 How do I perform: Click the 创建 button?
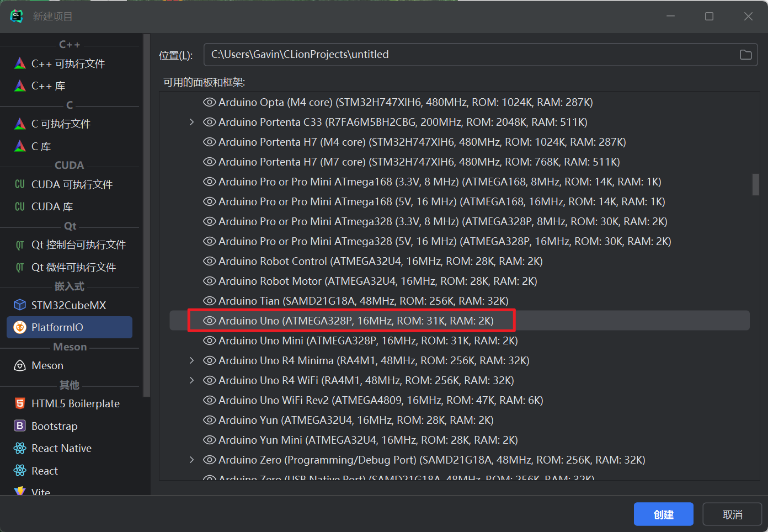[663, 514]
